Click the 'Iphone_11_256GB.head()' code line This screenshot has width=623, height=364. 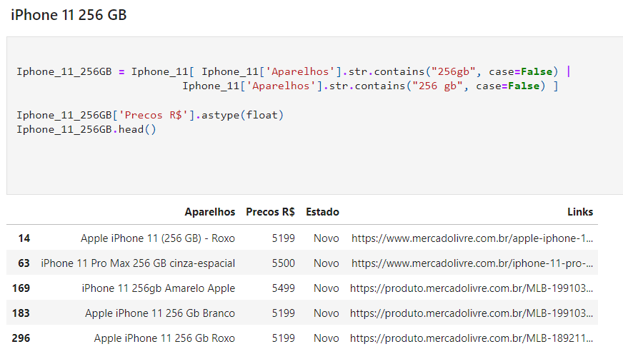[86, 129]
